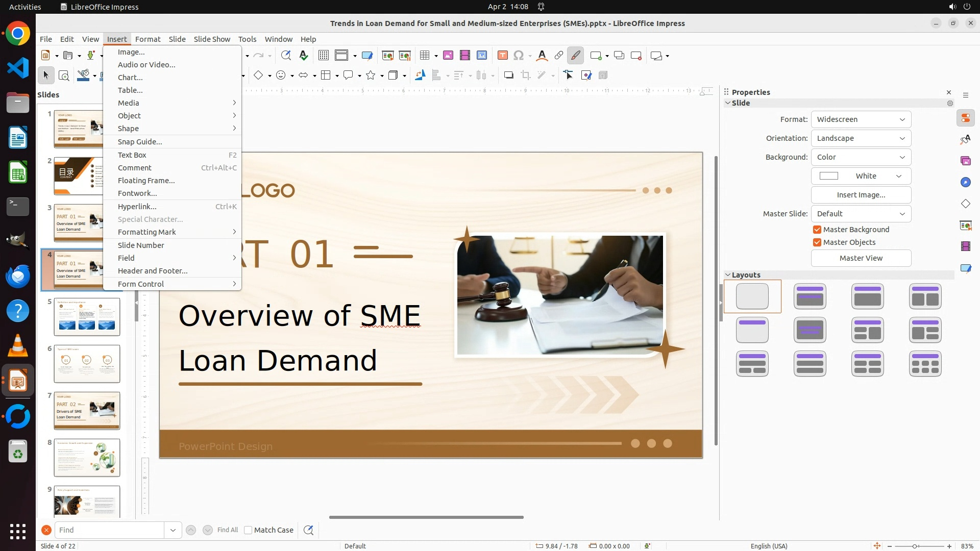
Task: Open the Master Slide dropdown
Action: (861, 214)
